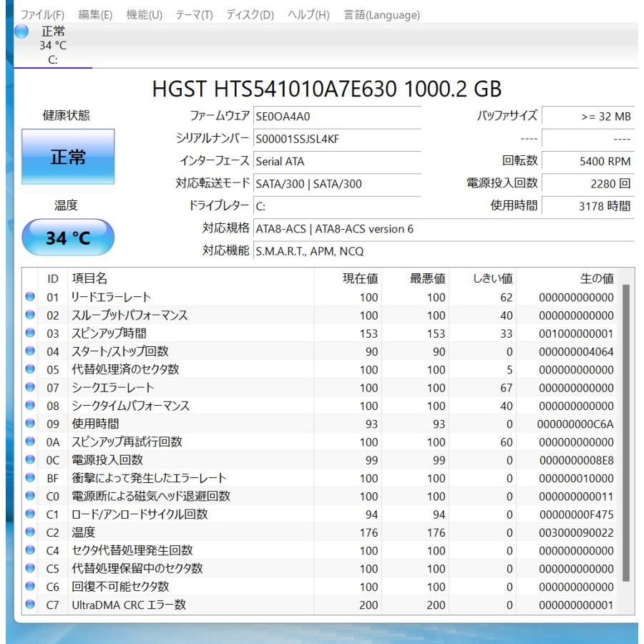Select raw value 000000004064
This screenshot has height=644, width=644.
coord(576,351)
